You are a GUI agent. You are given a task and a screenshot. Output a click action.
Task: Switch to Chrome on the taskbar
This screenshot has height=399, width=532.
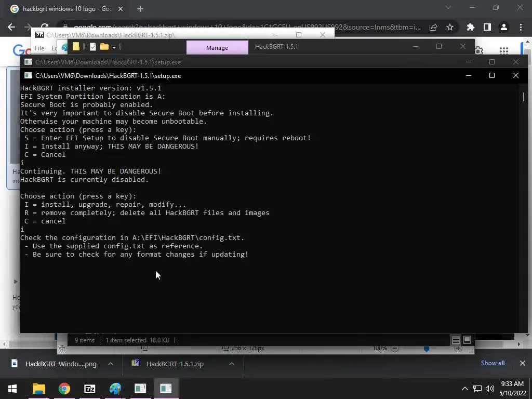(64, 389)
